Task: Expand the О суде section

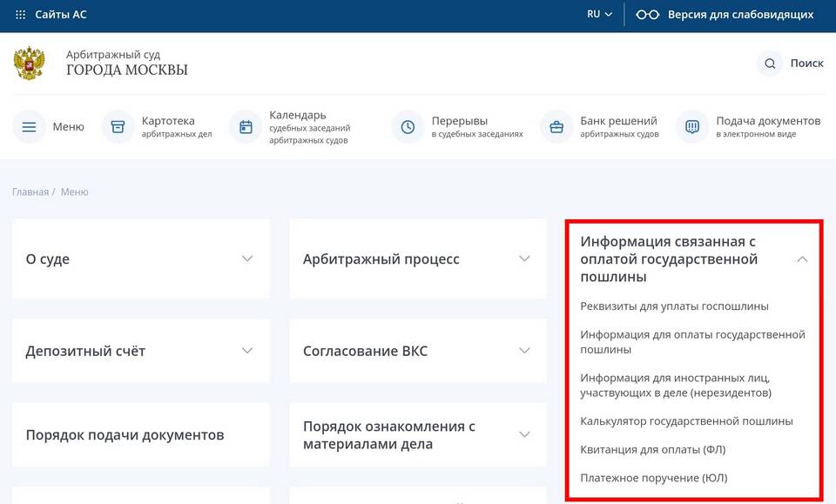Action: (x=247, y=259)
